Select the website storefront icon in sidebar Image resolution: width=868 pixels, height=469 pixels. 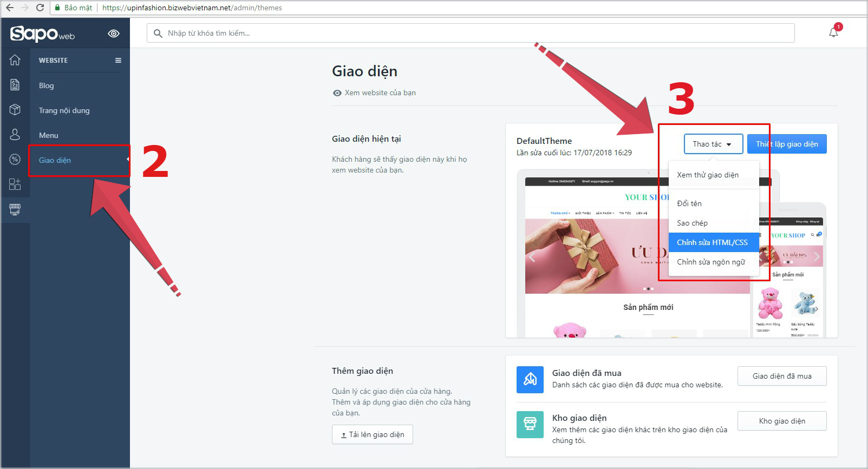pyautogui.click(x=15, y=209)
